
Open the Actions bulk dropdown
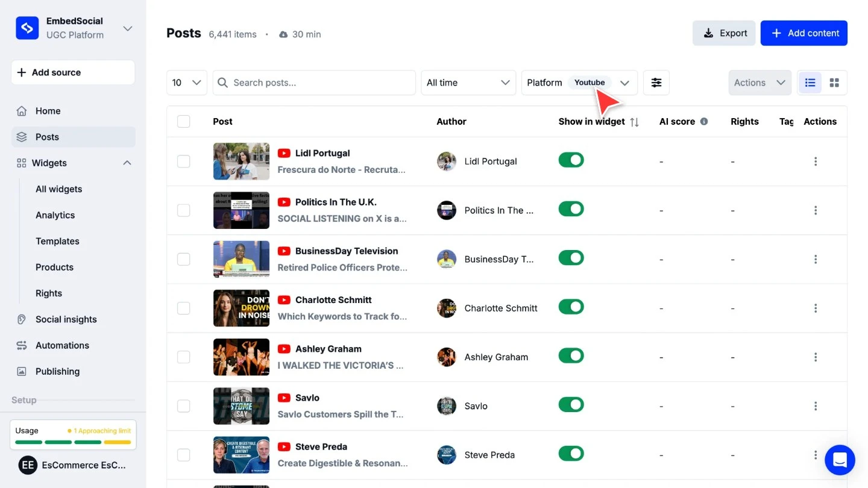pos(760,83)
